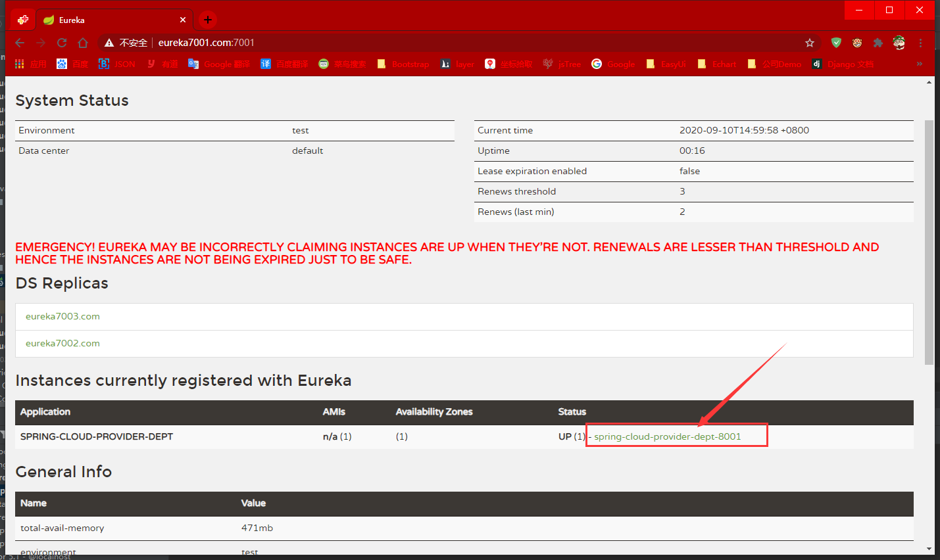Click the page vertical scrollbar
This screenshot has height=560, width=940.
929,243
